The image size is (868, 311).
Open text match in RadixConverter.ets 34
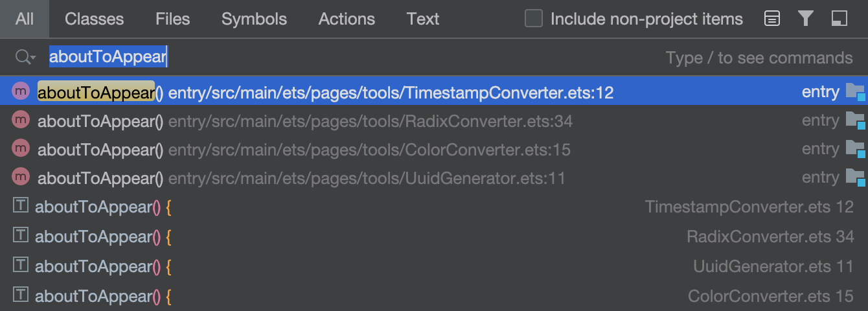click(x=434, y=236)
